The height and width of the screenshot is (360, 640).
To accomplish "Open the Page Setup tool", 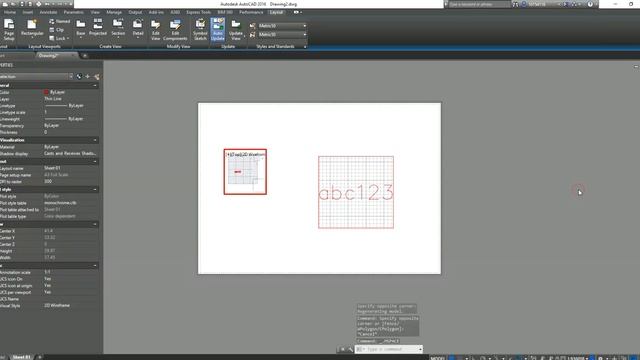I will tap(9, 29).
